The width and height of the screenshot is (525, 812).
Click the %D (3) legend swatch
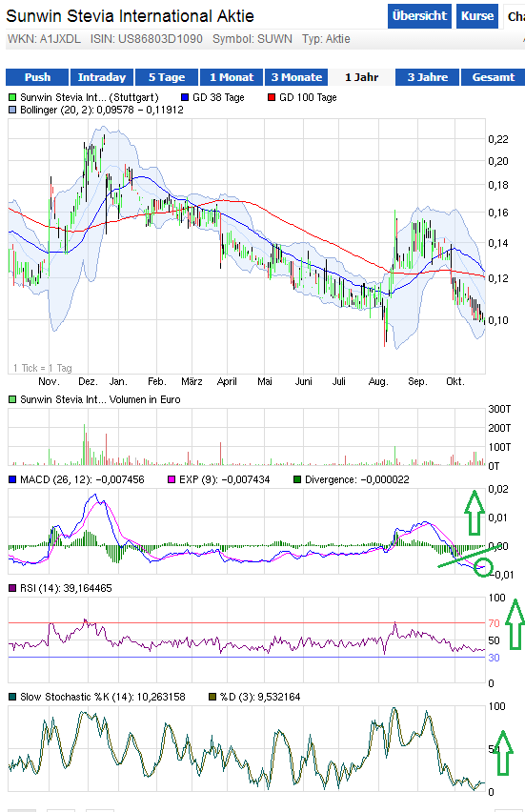[212, 697]
